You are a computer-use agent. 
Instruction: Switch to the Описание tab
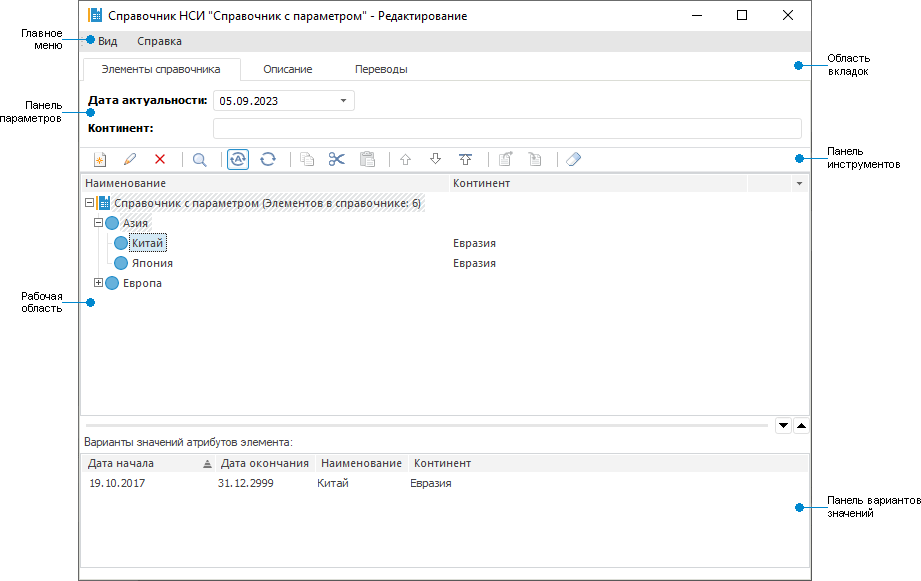tap(288, 69)
